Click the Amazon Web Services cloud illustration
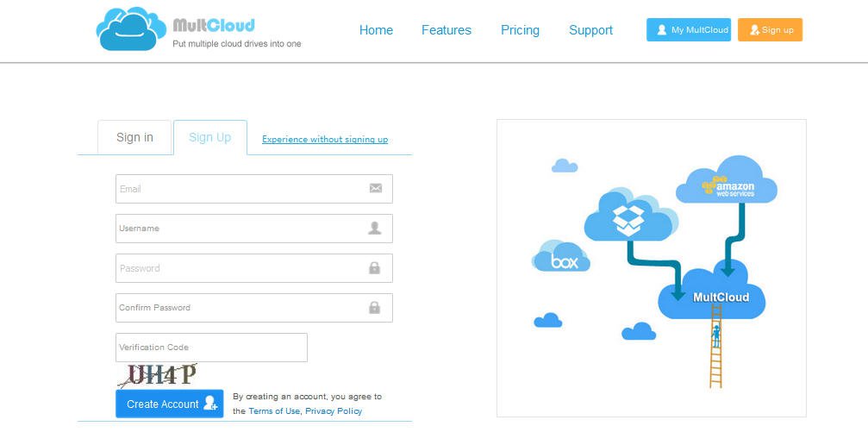This screenshot has width=868, height=445. pos(727,180)
